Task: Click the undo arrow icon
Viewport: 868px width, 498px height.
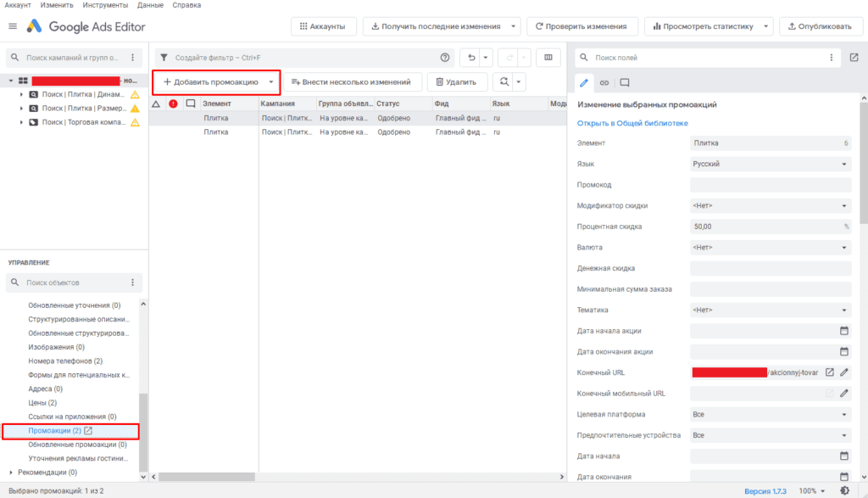Action: point(471,58)
